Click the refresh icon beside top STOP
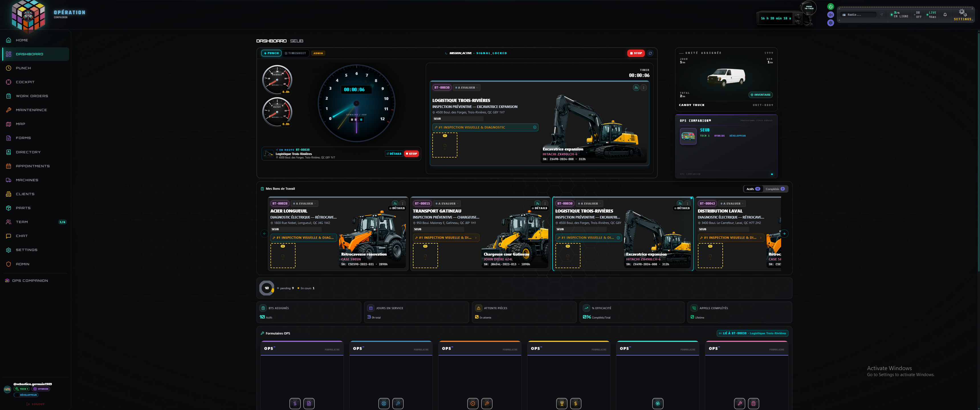 (650, 53)
